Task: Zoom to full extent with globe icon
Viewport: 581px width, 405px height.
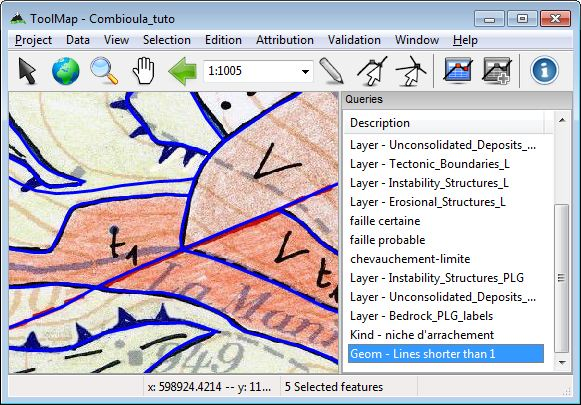Action: pyautogui.click(x=66, y=70)
